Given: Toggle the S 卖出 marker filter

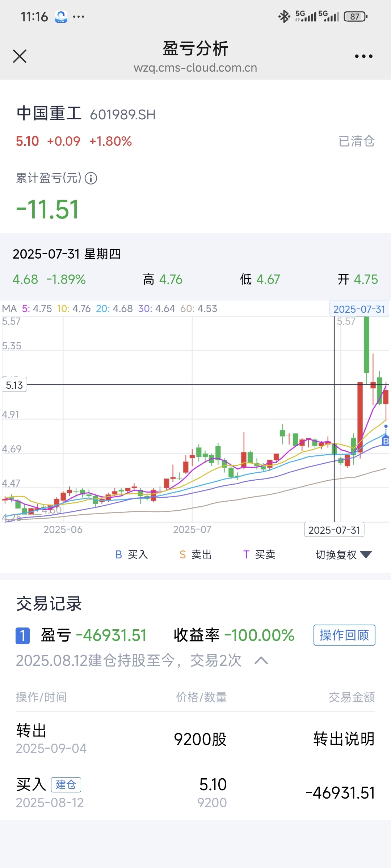Looking at the screenshot, I should click(x=195, y=554).
